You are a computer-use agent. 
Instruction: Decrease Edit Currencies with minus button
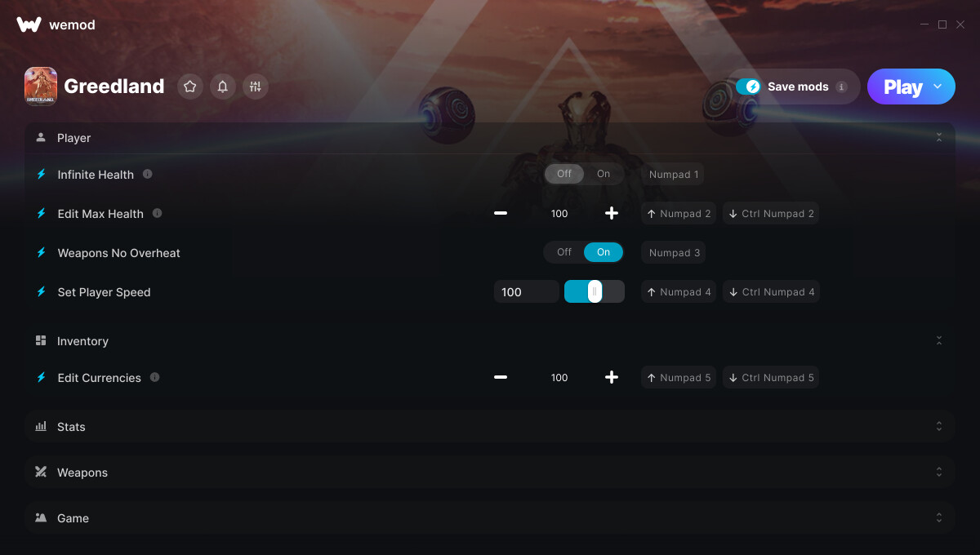pos(501,377)
